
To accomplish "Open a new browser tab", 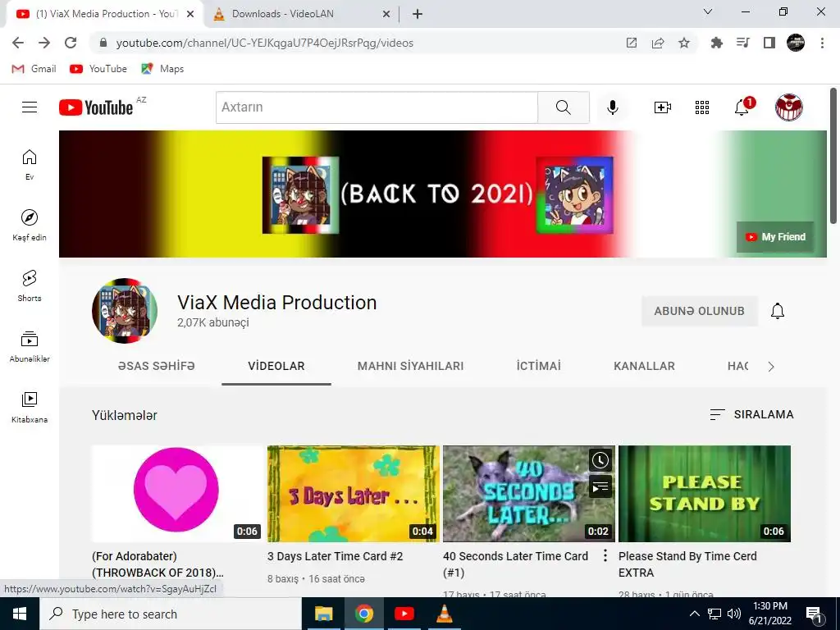I will pos(418,14).
